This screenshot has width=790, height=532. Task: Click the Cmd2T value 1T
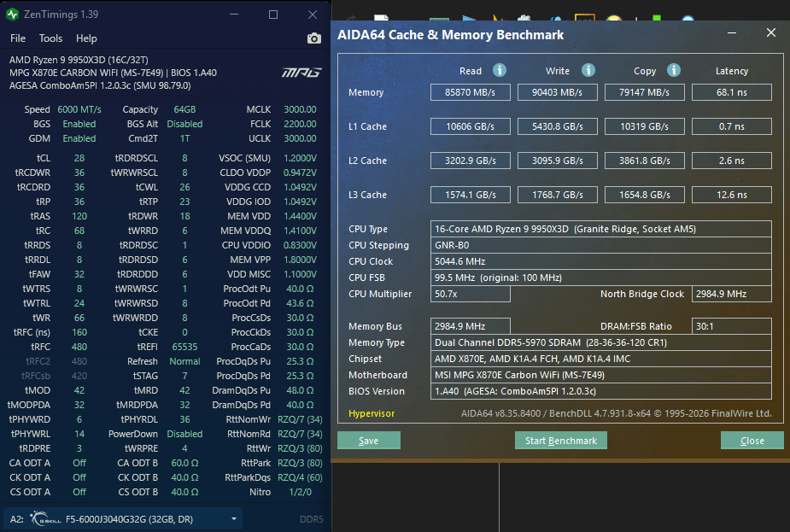pyautogui.click(x=184, y=138)
